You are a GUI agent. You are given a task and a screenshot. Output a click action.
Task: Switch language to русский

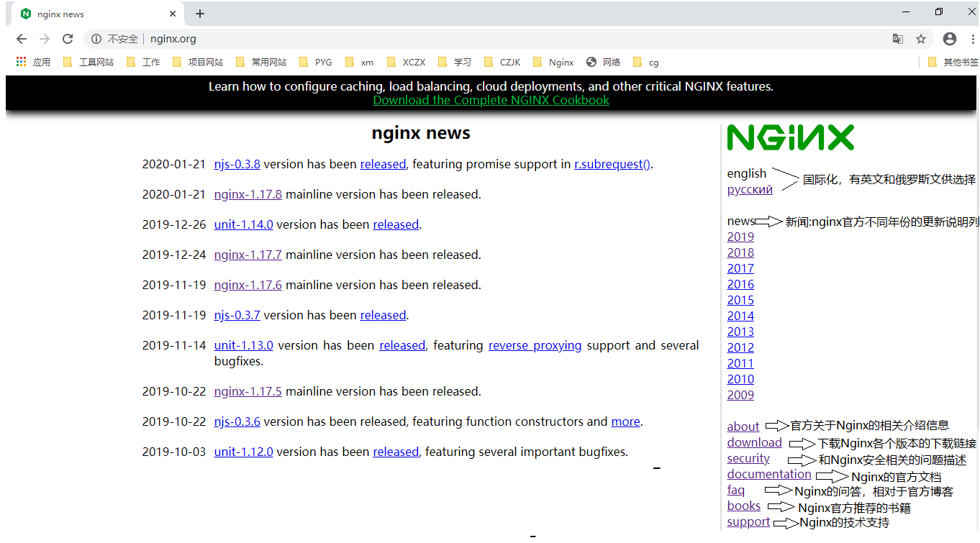point(750,189)
